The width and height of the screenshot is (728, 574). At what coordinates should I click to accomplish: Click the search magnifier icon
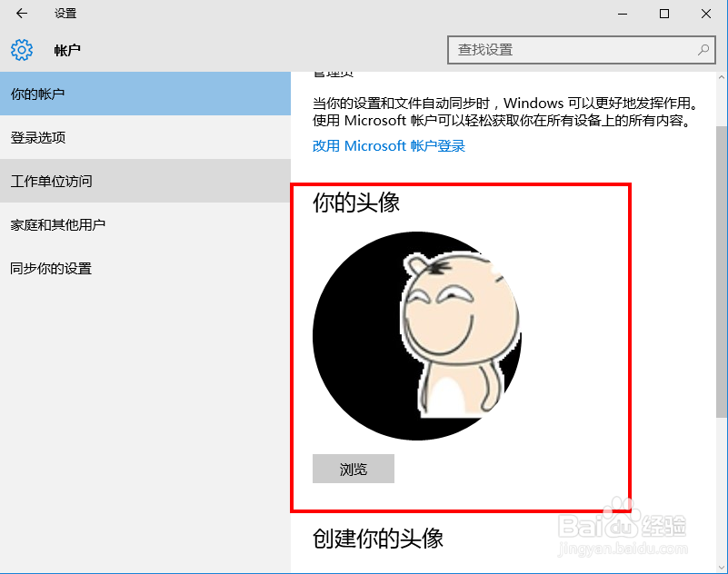click(703, 50)
